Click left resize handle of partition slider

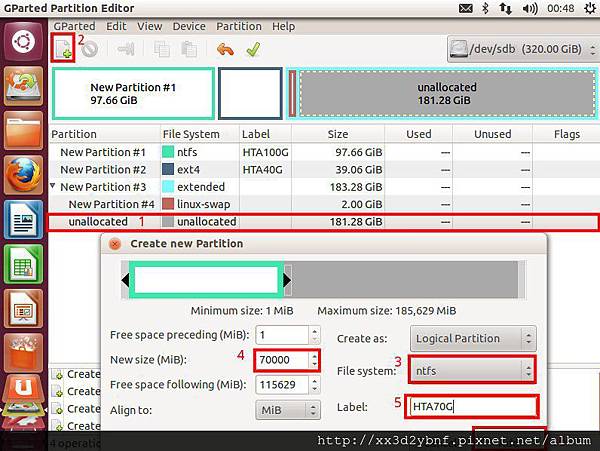click(125, 280)
